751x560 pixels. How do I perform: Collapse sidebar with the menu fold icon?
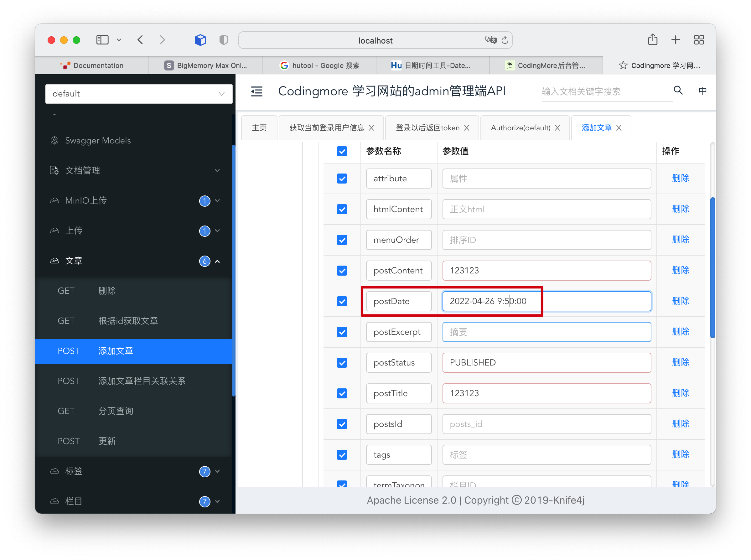pos(256,91)
